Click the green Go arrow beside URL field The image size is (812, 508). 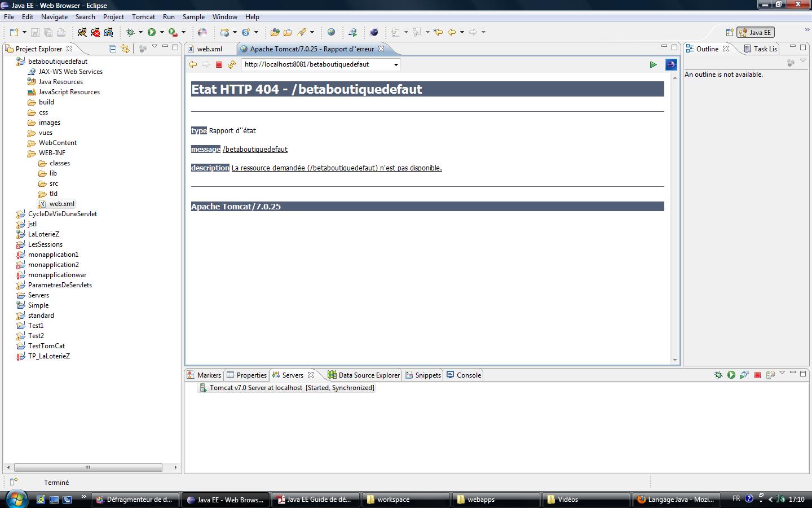pos(653,64)
